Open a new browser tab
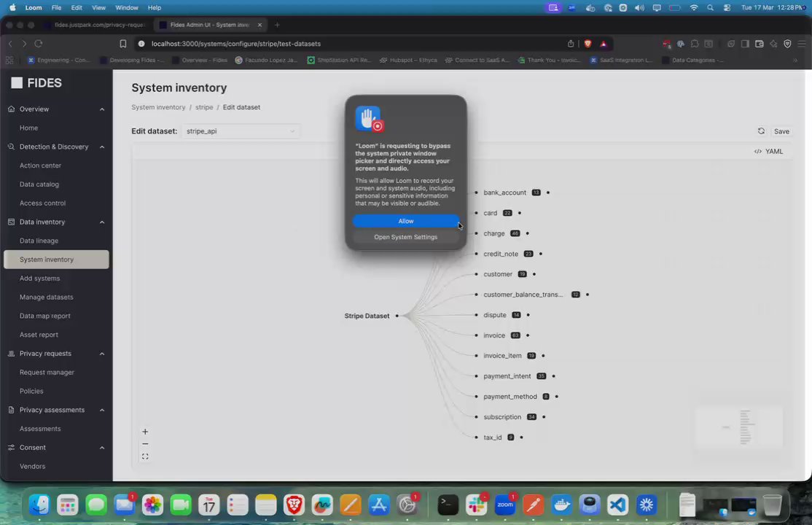The height and width of the screenshot is (525, 812). (277, 25)
